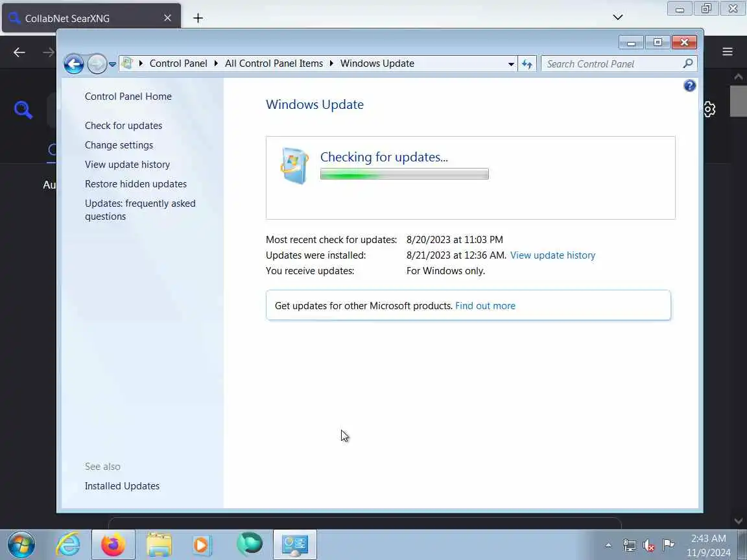The image size is (747, 560).
Task: Click Find out more link
Action: click(485, 306)
